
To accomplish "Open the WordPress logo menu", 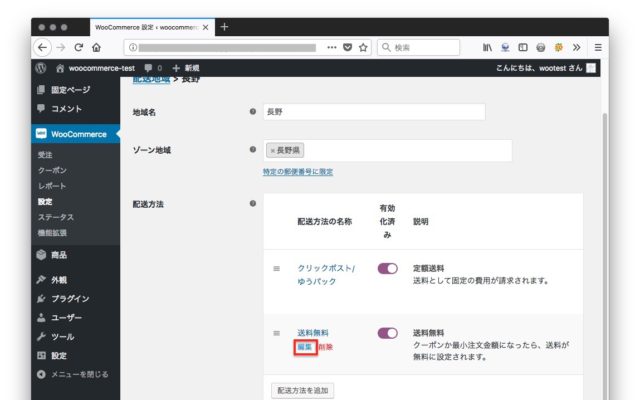I will (41, 68).
